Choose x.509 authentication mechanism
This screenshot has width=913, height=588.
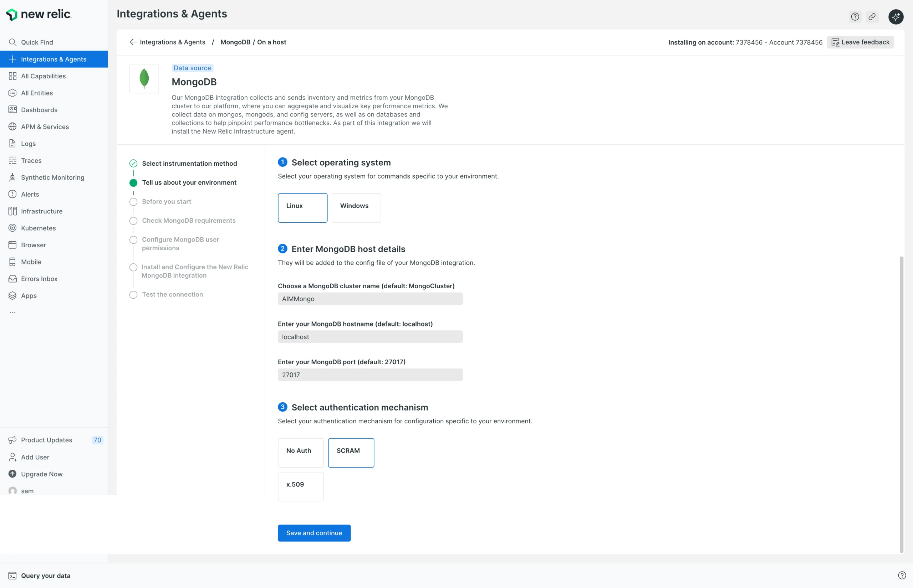pyautogui.click(x=301, y=486)
